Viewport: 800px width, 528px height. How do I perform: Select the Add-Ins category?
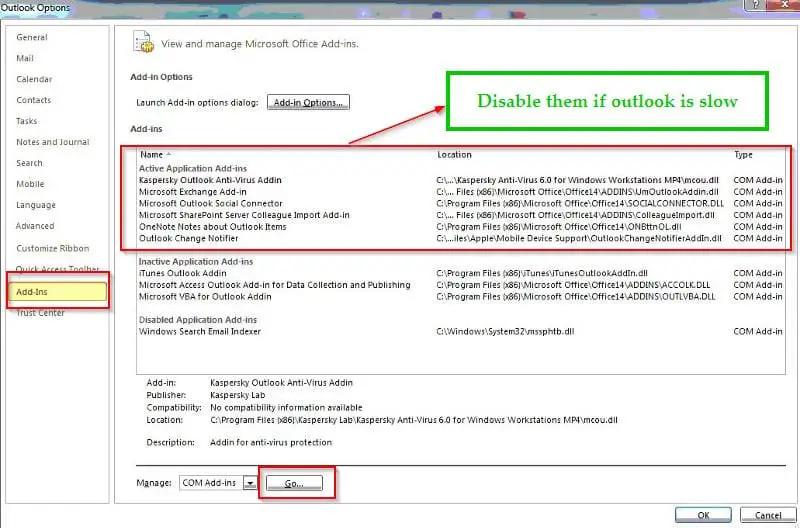[58, 291]
